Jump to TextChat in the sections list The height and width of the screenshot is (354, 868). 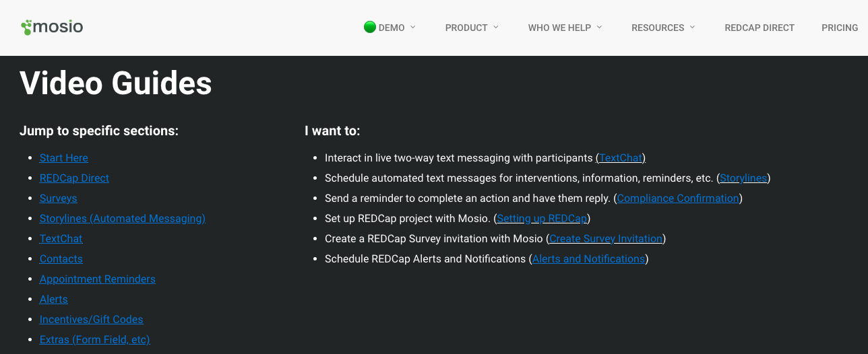tap(61, 238)
